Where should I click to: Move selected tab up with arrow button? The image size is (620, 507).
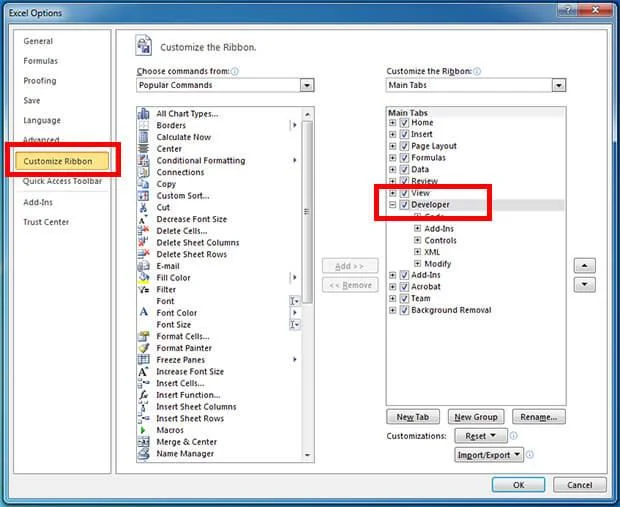click(584, 266)
